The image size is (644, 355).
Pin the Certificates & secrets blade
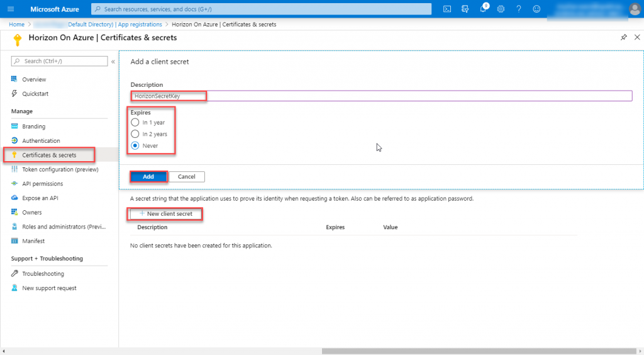pyautogui.click(x=623, y=37)
